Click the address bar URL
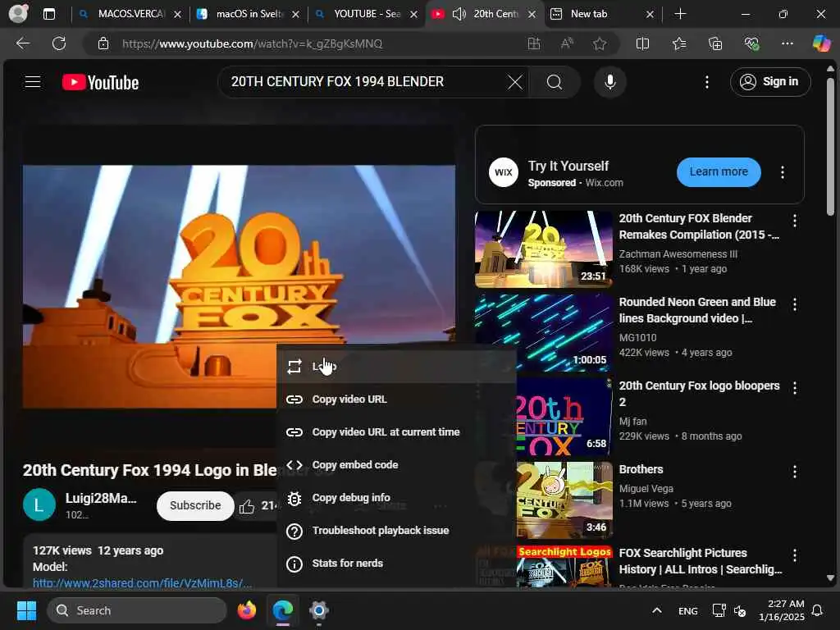The height and width of the screenshot is (630, 840). click(253, 43)
